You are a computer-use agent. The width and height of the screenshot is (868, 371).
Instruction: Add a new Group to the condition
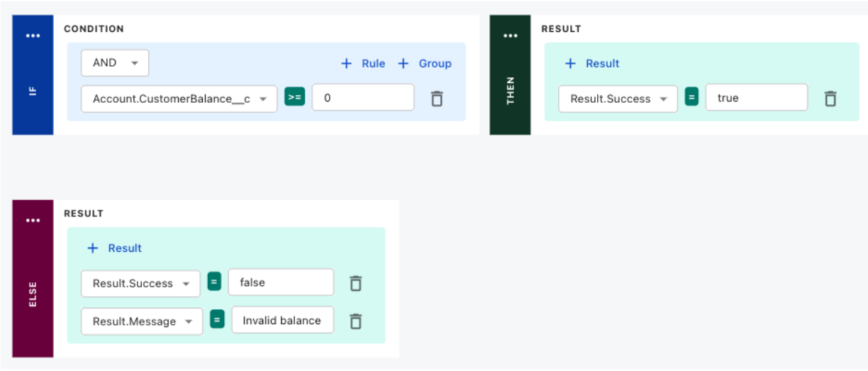(424, 64)
